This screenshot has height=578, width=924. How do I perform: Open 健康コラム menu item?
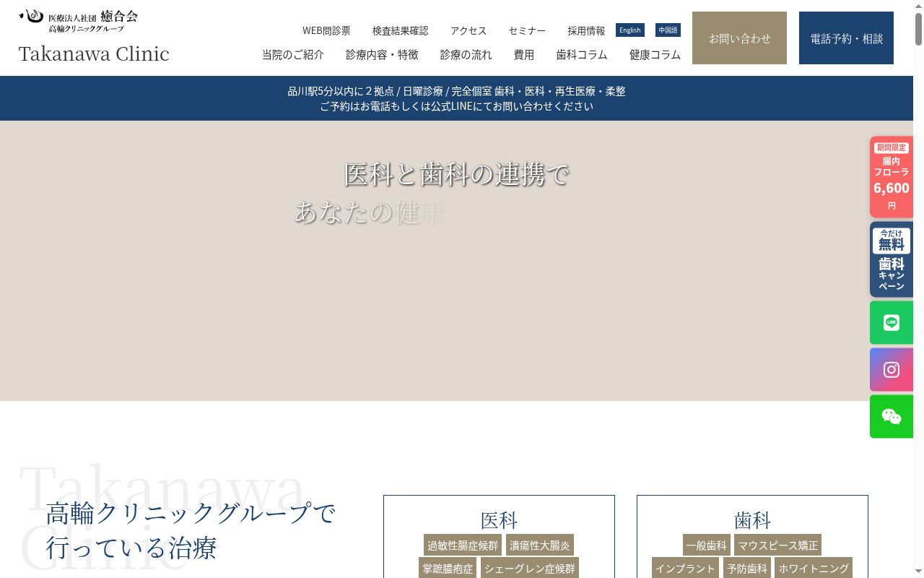[655, 54]
